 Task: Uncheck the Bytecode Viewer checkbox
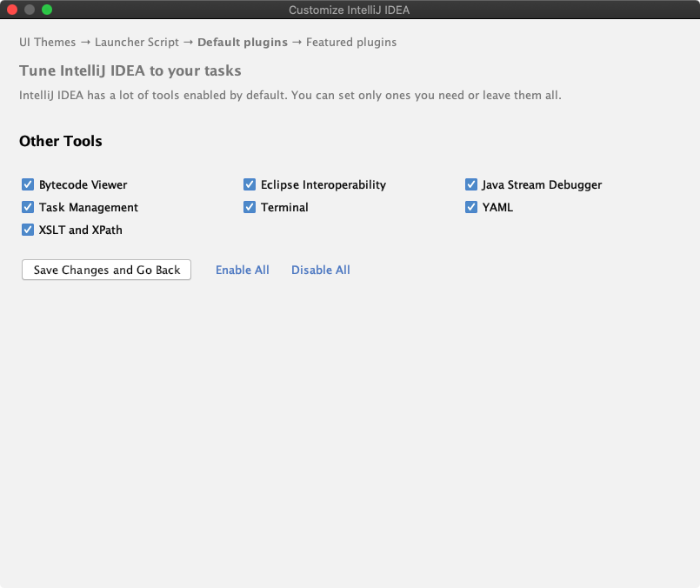(28, 184)
